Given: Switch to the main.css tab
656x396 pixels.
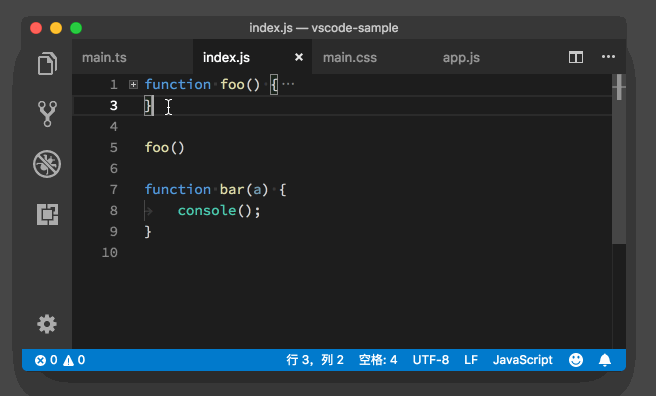Looking at the screenshot, I should [350, 57].
